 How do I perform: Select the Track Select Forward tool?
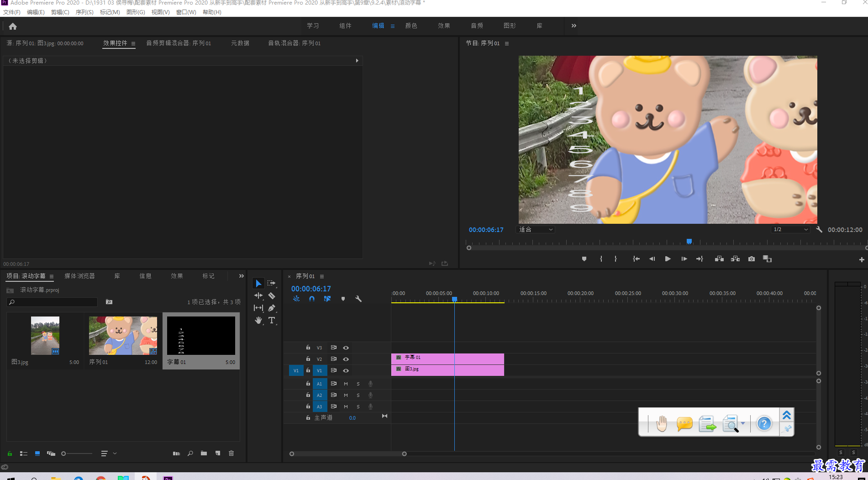tap(272, 284)
